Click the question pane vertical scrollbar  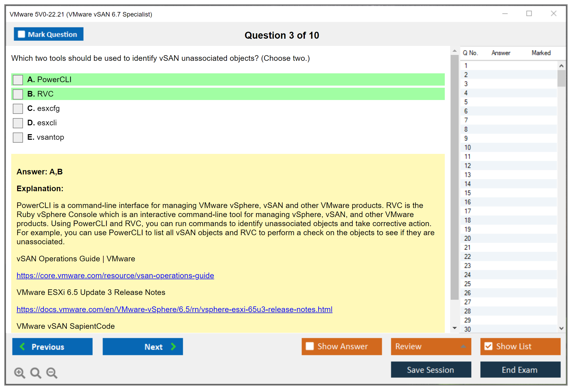(x=454, y=176)
